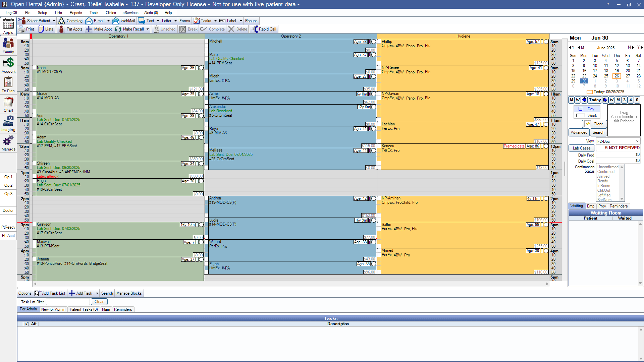Open the Reports menu
The height and width of the screenshot is (362, 644).
pos(76,13)
